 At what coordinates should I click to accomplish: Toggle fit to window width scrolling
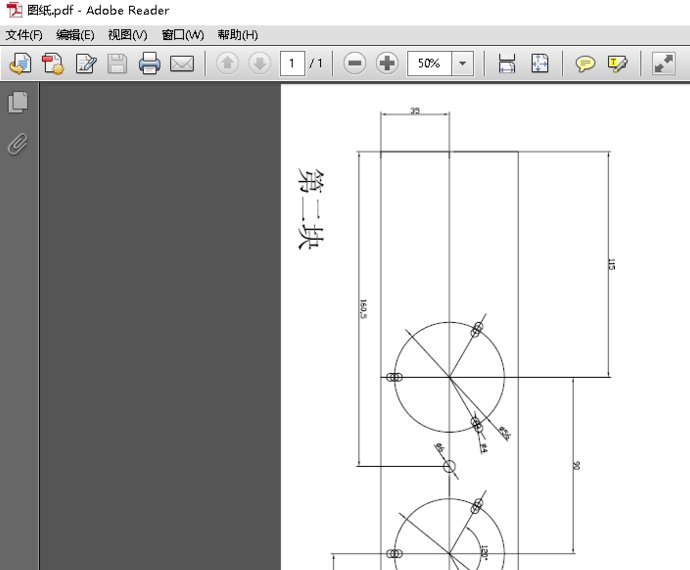[x=507, y=64]
